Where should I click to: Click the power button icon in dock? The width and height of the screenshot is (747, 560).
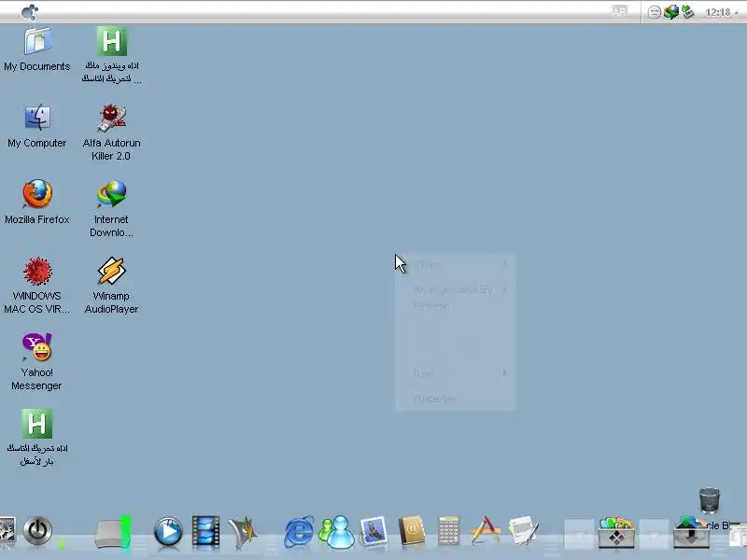point(37,531)
